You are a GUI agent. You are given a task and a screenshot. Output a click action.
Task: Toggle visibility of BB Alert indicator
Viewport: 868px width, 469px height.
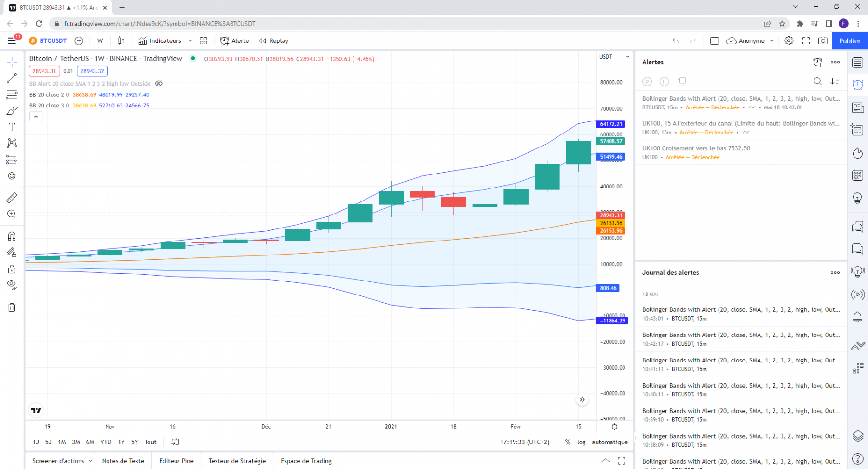tap(159, 84)
